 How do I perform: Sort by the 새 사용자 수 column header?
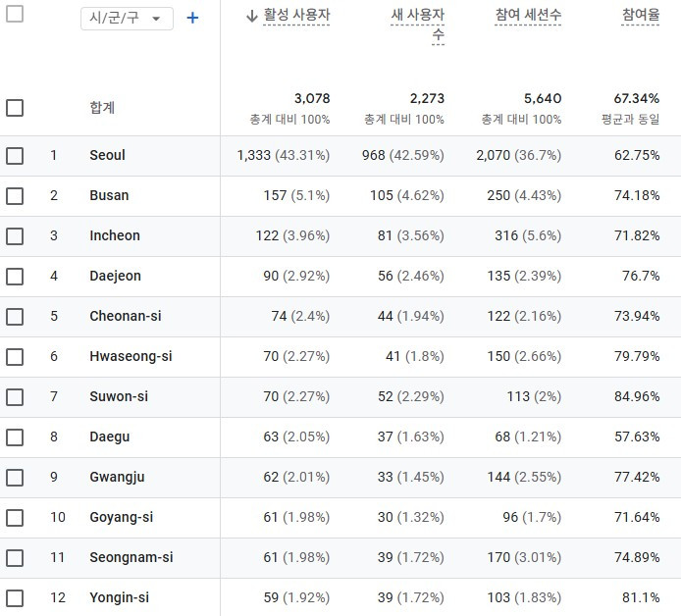pos(417,25)
